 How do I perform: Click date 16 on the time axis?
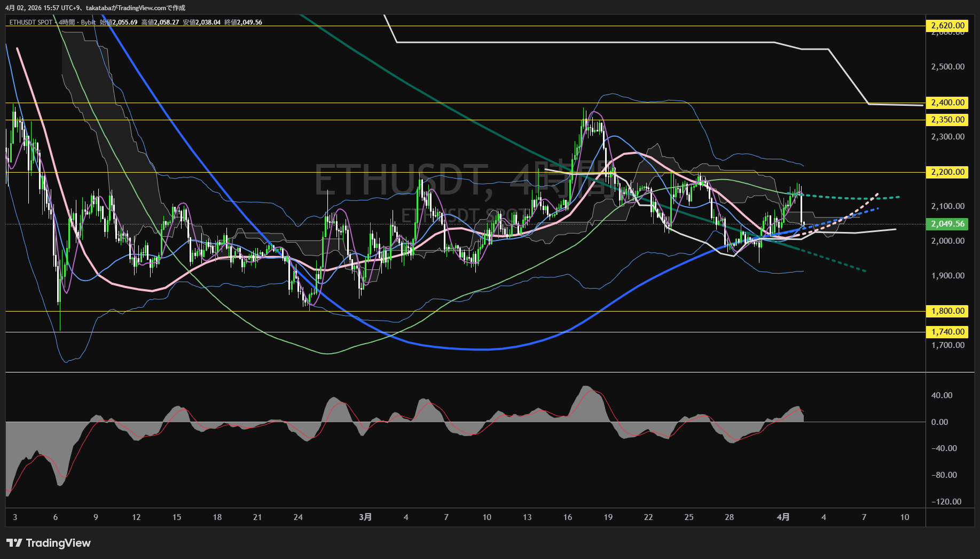click(x=567, y=517)
